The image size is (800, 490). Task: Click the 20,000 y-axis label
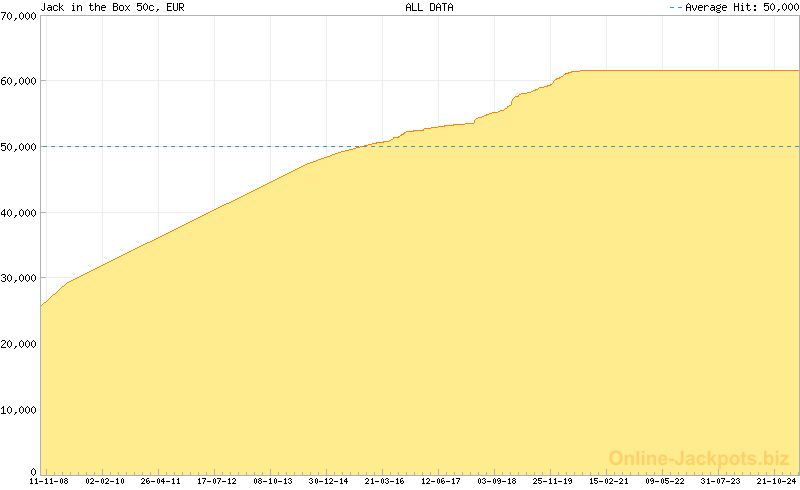[19, 344]
